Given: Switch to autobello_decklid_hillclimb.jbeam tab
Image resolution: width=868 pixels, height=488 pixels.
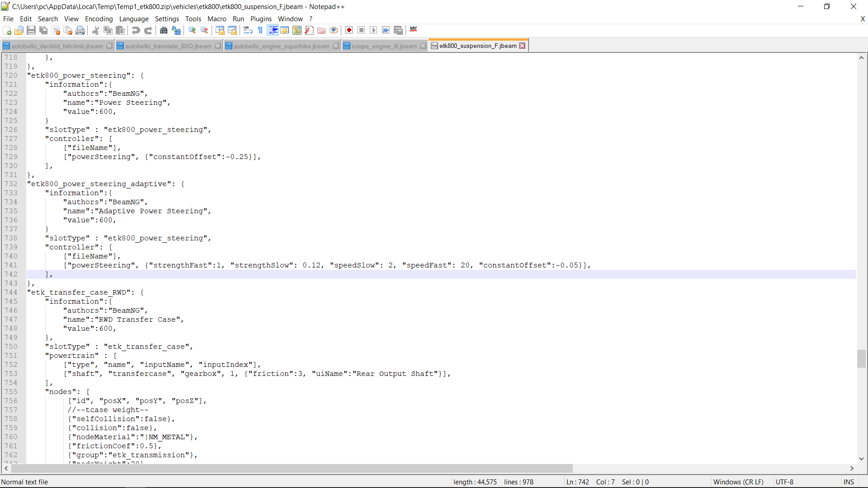Looking at the screenshot, I should point(57,46).
